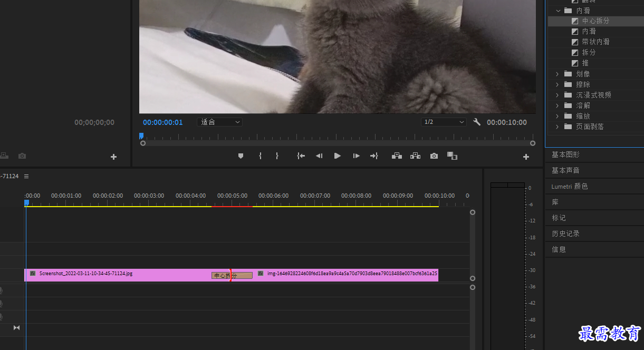Click the fx badge on img-1646928 clip

click(261, 274)
